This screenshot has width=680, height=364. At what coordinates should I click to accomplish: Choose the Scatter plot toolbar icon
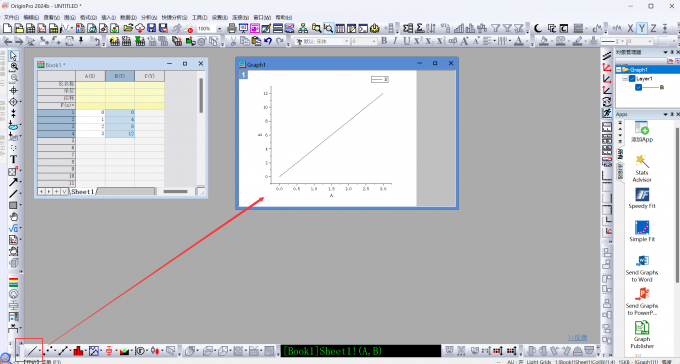pyautogui.click(x=49, y=351)
